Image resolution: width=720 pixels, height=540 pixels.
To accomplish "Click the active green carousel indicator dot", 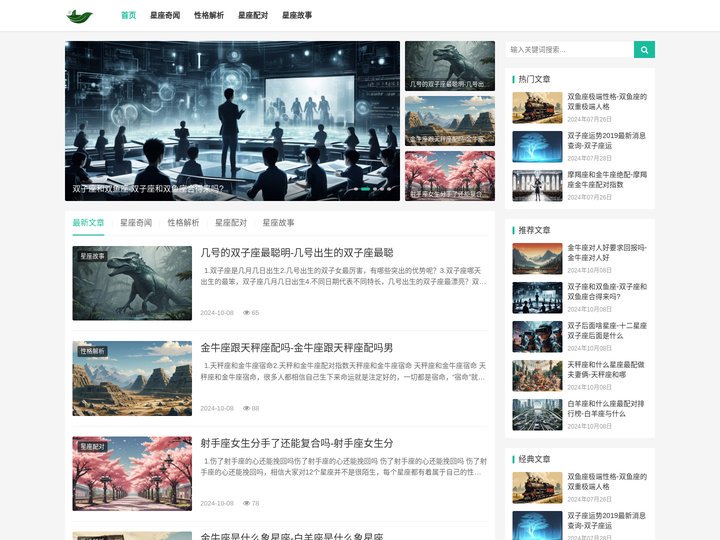I will (x=366, y=189).
